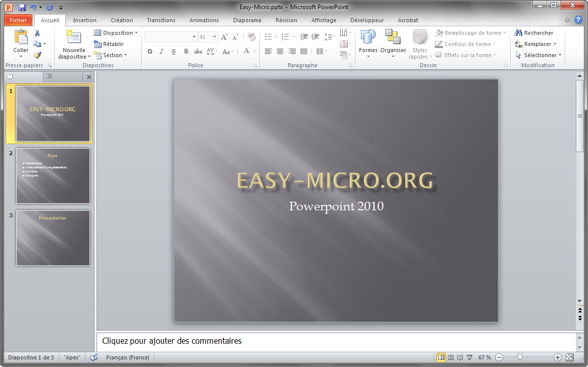588x367 pixels.
Task: Fit slide to window icon
Action: point(570,357)
